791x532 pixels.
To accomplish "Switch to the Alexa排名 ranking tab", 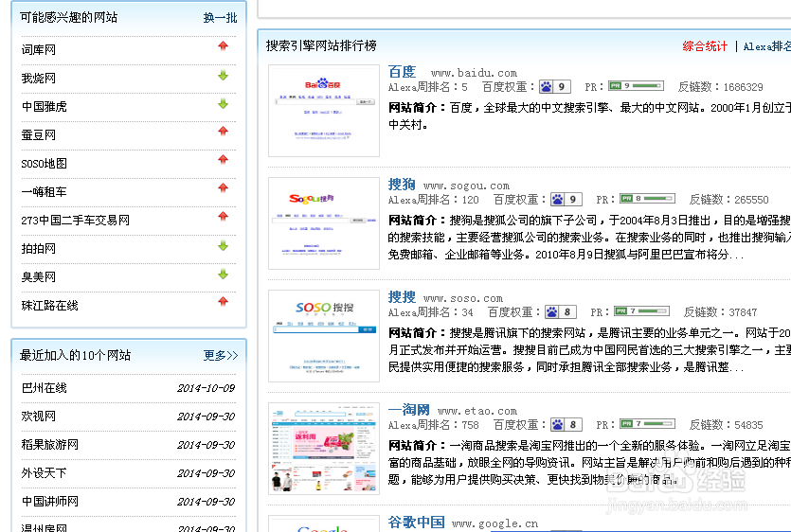I will (x=766, y=46).
